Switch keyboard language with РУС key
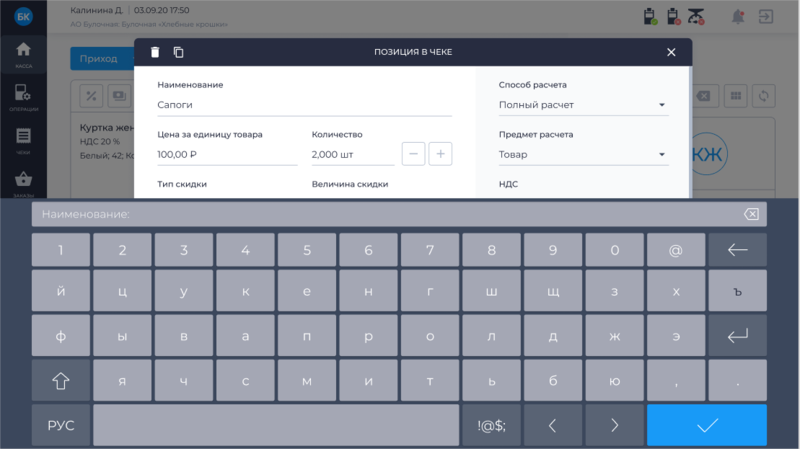 coord(61,425)
